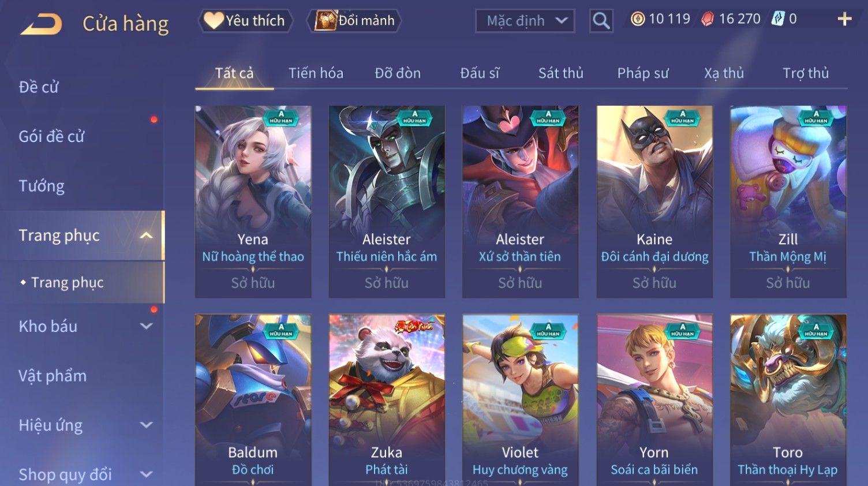Click the plus icon to add currency

click(x=844, y=19)
